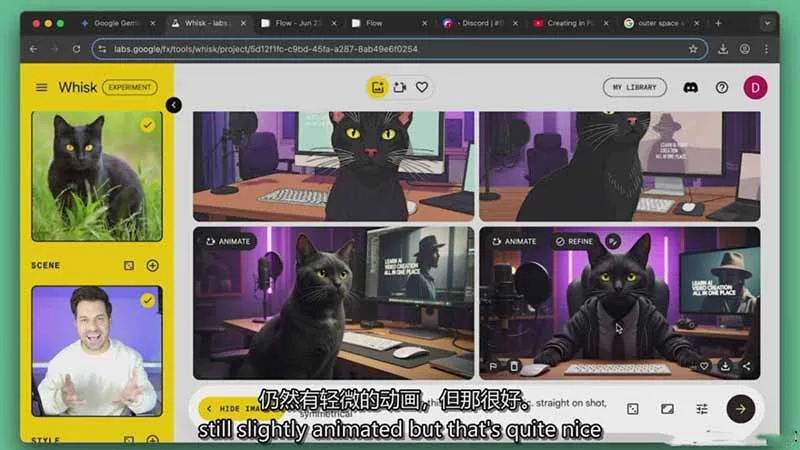Click Animate on the suited cat image
This screenshot has width=800, height=450.
(513, 241)
